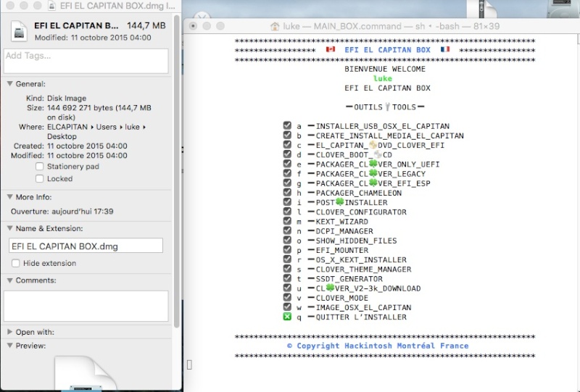Click the checkmark icon beside EFI_MOUNTER
Image resolution: width=580 pixels, height=392 pixels.
click(x=287, y=250)
